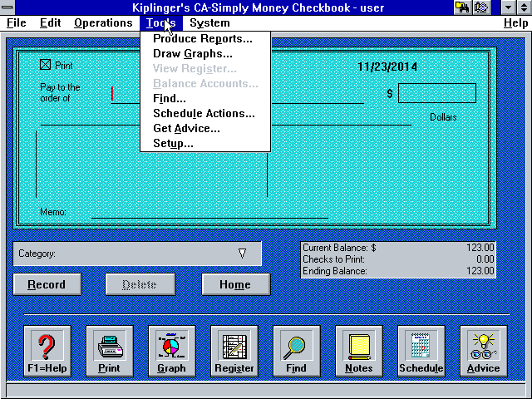Click the Record button
This screenshot has height=399, width=532.
coord(47,284)
